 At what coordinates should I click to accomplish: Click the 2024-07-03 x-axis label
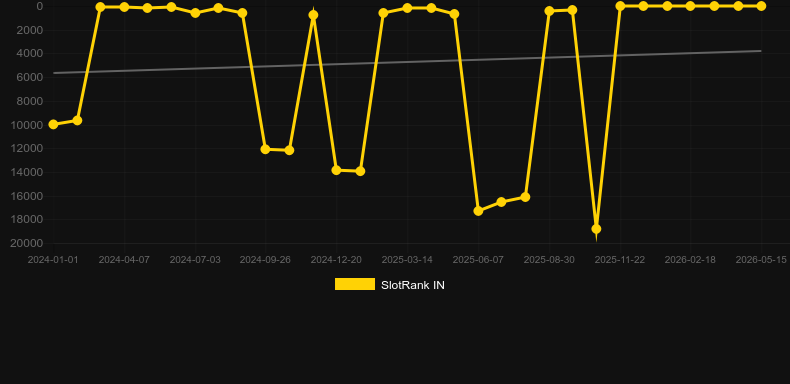tap(195, 260)
